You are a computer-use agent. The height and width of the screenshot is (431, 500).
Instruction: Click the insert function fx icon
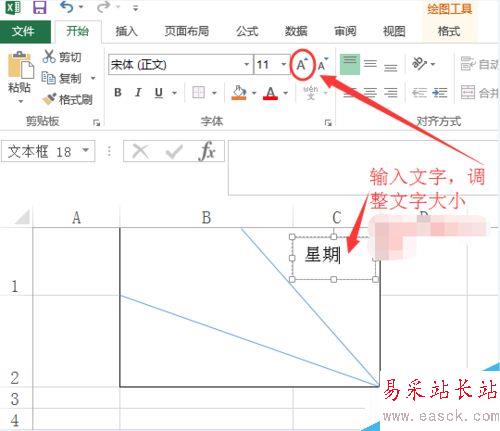207,151
